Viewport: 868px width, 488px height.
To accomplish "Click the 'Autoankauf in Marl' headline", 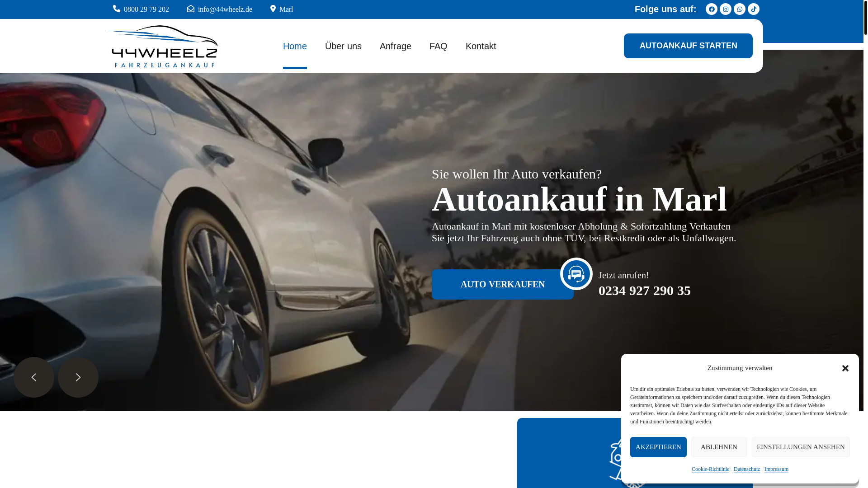I will pos(579,199).
